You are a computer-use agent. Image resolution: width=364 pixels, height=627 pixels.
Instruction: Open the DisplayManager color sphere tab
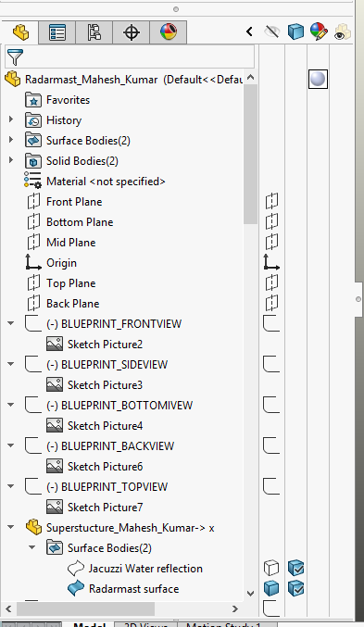tap(169, 32)
